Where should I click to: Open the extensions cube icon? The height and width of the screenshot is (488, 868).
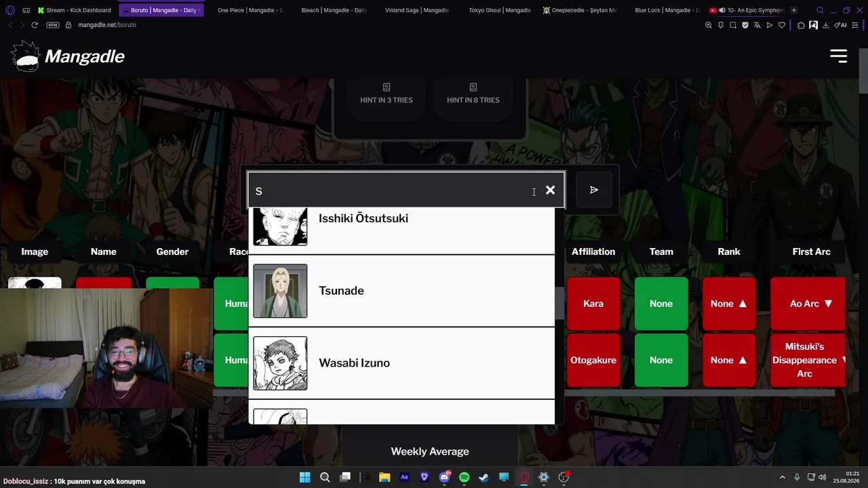801,25
